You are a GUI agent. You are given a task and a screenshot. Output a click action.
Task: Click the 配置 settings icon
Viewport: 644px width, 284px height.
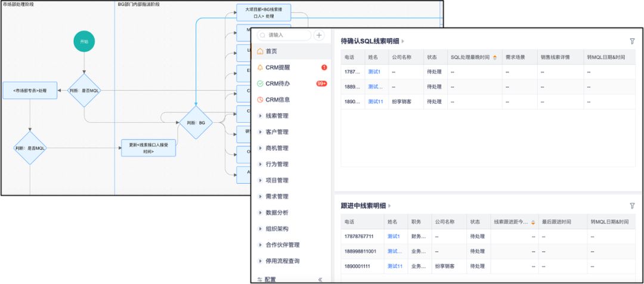pyautogui.click(x=259, y=279)
